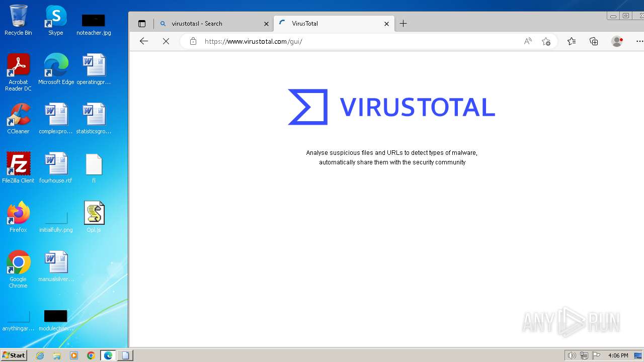Launch Skype from the desktop
This screenshot has width=644, height=362.
tap(55, 20)
